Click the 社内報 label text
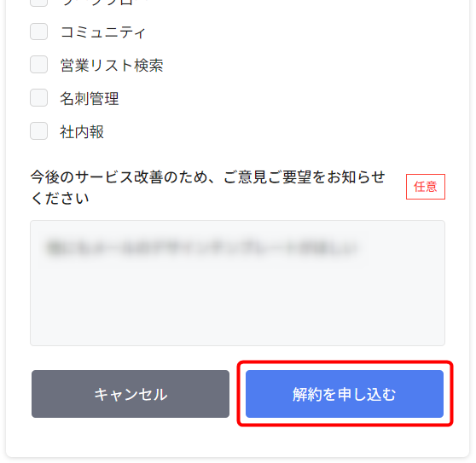This screenshot has height=463, width=476. [x=82, y=131]
